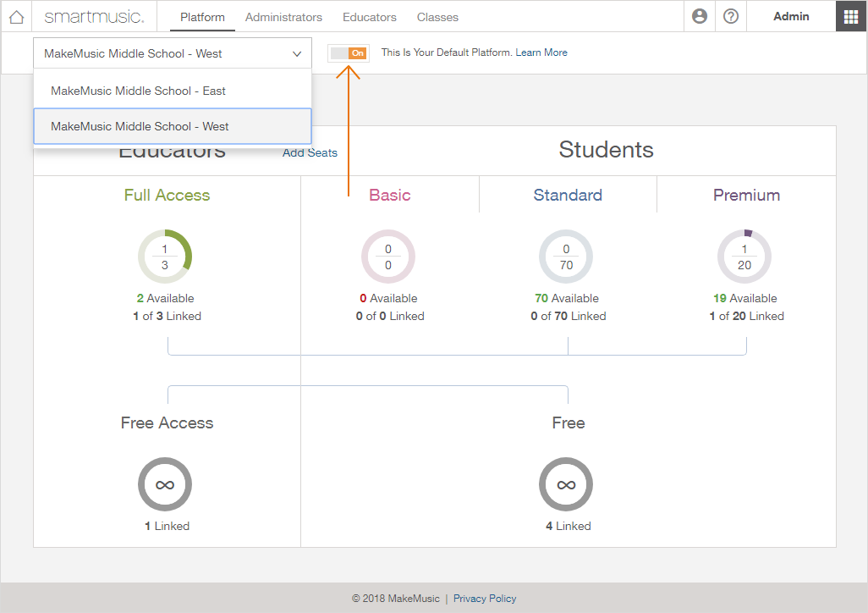Select MakeMusic Middle School - West option
Screen dimensions: 868x613
coord(172,126)
